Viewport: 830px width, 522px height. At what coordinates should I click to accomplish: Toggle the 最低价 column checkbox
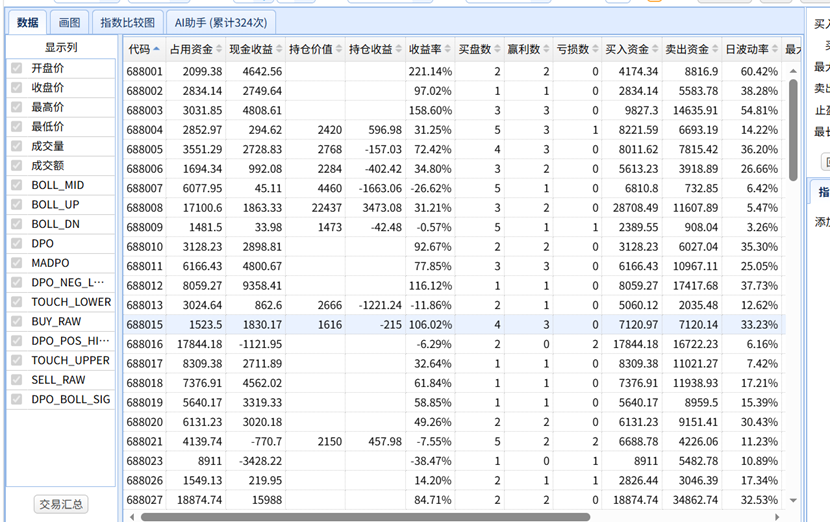coord(17,127)
